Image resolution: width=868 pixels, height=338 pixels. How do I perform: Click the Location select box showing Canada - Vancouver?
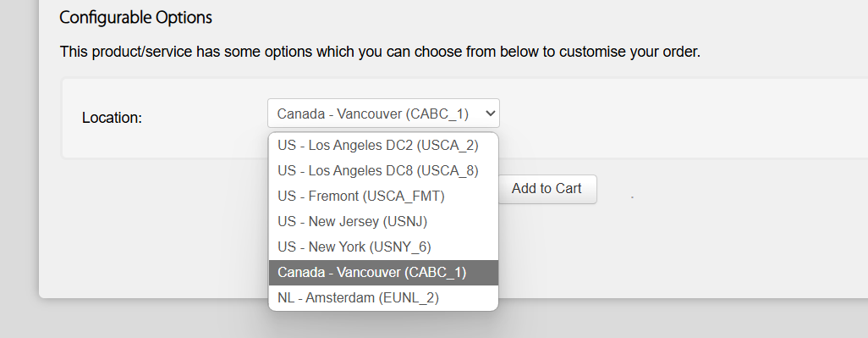pos(383,114)
